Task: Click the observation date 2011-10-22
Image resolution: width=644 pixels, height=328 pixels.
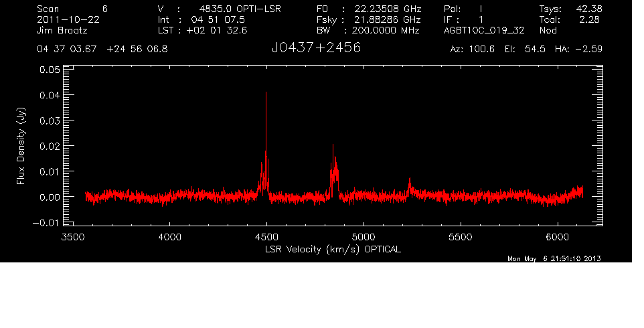Action: (x=68, y=19)
